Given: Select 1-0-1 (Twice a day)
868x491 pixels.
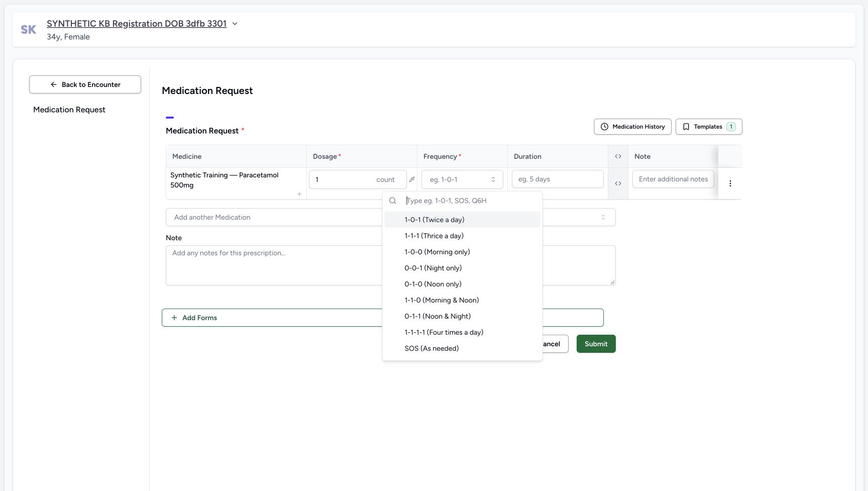Looking at the screenshot, I should coord(462,220).
